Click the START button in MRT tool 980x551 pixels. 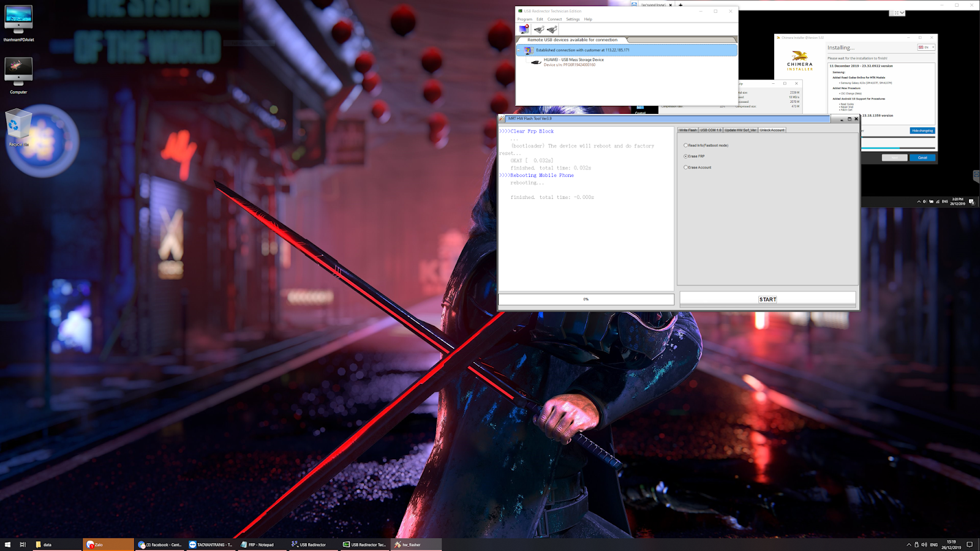(767, 299)
